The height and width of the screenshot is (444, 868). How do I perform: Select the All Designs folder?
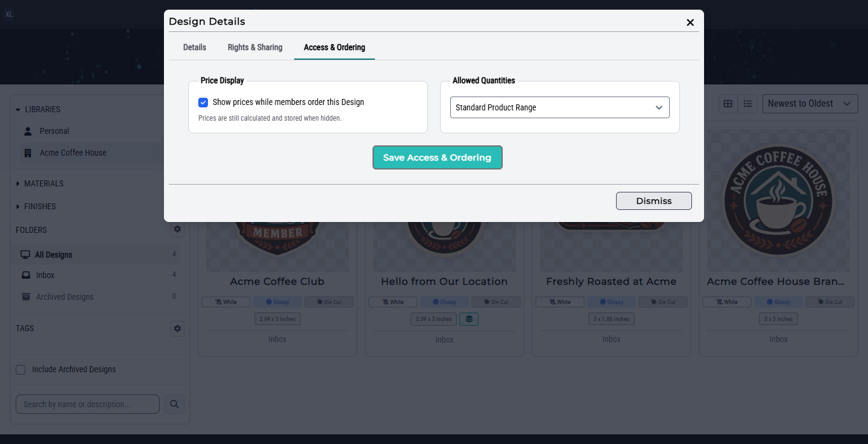98,255
